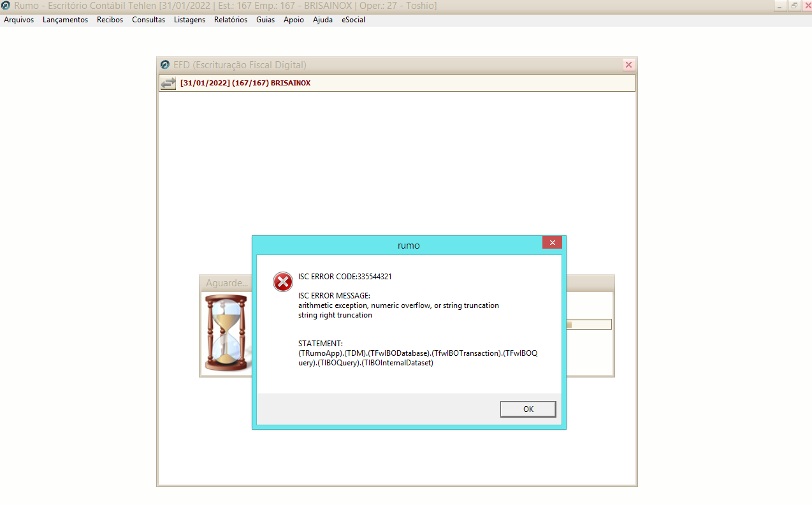Click the red error icon in dialog
The image size is (812, 505).
click(283, 282)
